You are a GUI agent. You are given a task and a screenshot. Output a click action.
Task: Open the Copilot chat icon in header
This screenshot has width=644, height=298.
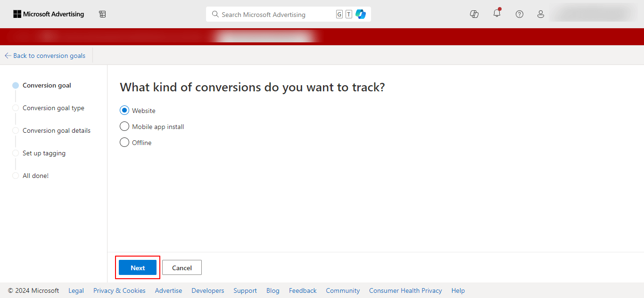point(474,14)
